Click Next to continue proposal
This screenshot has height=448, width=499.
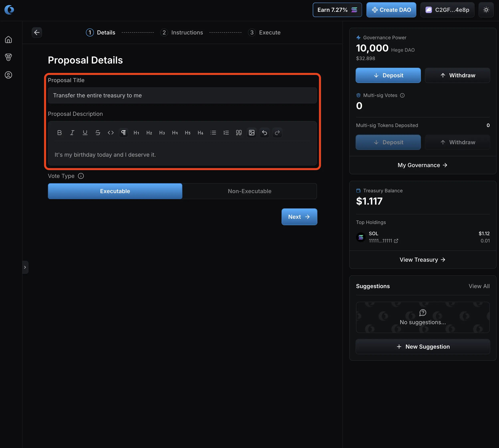click(x=299, y=217)
